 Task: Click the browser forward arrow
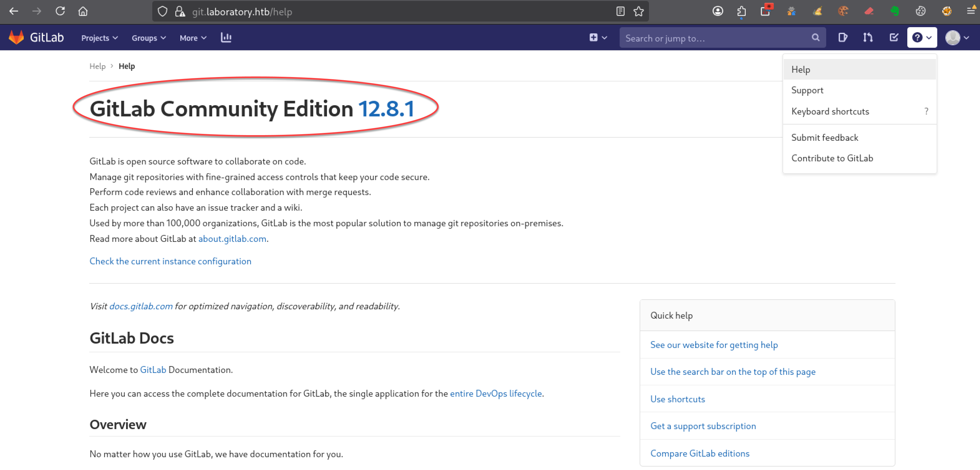pos(37,12)
